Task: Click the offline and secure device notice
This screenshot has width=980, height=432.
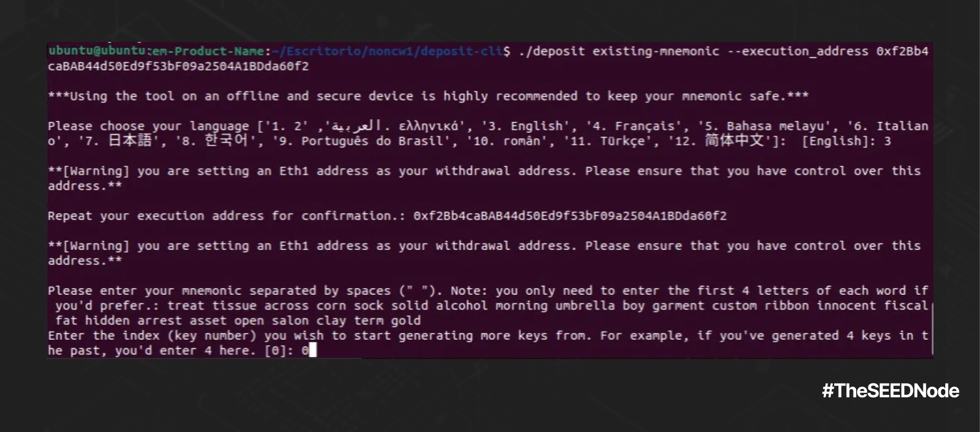Action: point(428,96)
